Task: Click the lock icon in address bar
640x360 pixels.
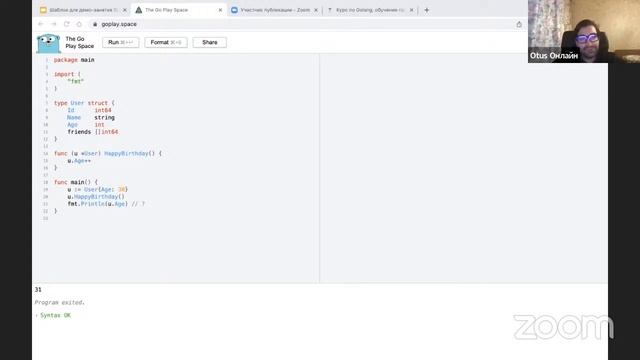Action: [95, 24]
